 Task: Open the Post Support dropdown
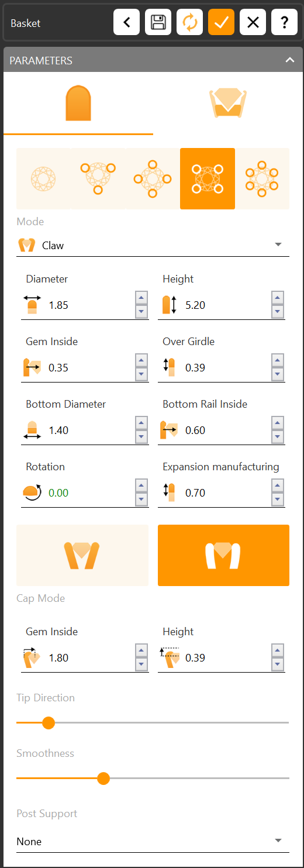coord(153,841)
